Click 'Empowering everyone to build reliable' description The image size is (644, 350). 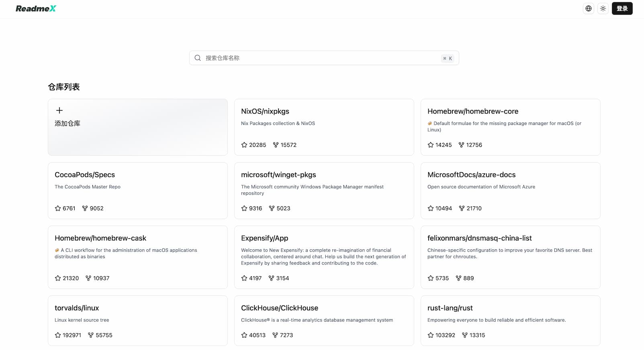point(497,320)
